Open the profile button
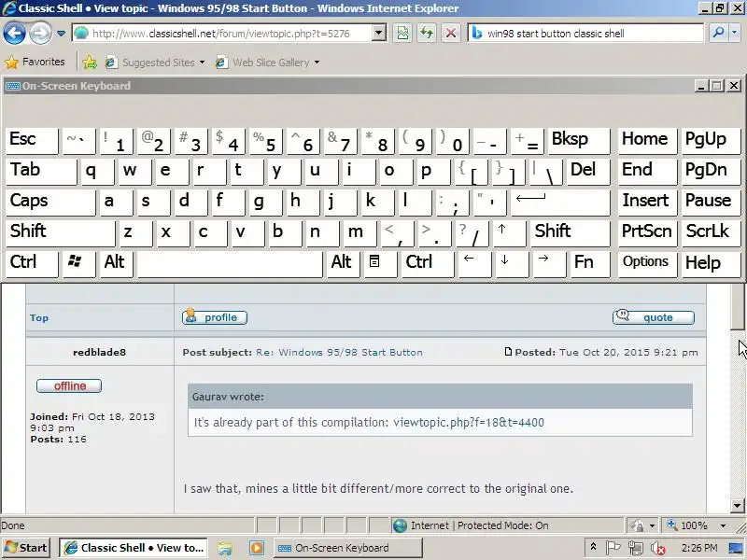747x560 pixels. pos(215,317)
